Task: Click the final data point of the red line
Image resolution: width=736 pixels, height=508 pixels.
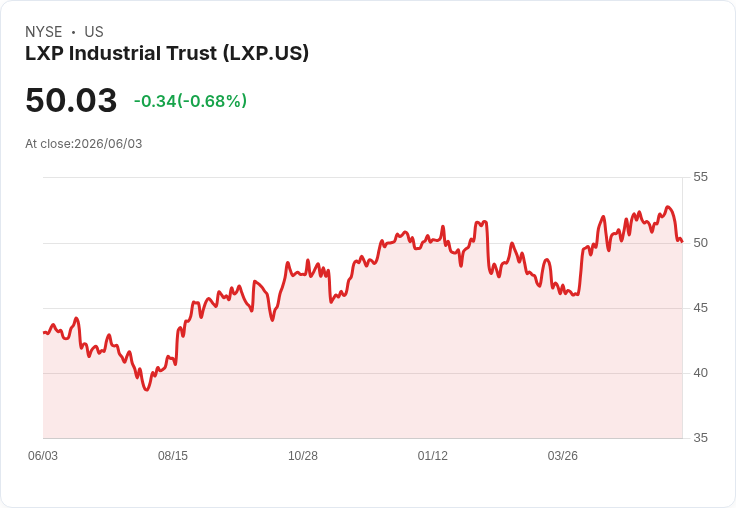Action: point(682,242)
